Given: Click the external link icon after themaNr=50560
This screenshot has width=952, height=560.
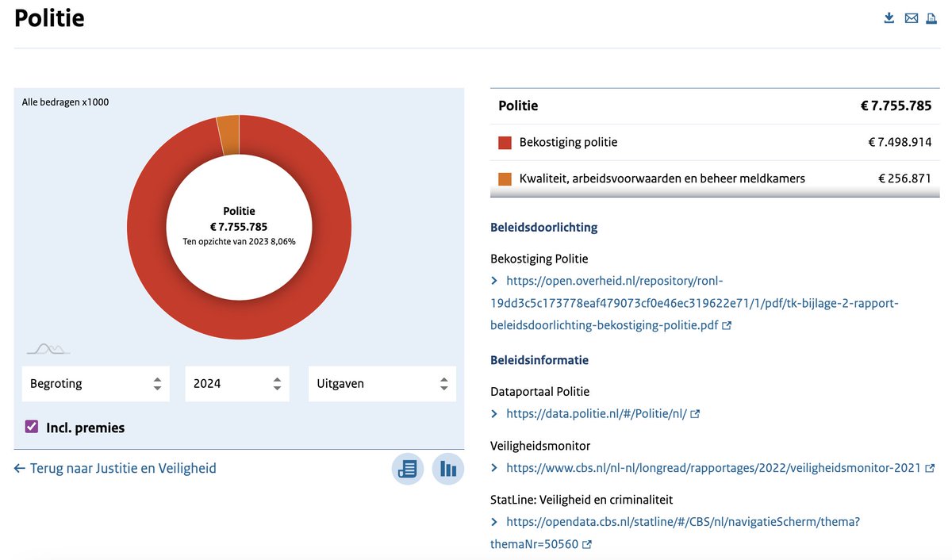Looking at the screenshot, I should (587, 544).
